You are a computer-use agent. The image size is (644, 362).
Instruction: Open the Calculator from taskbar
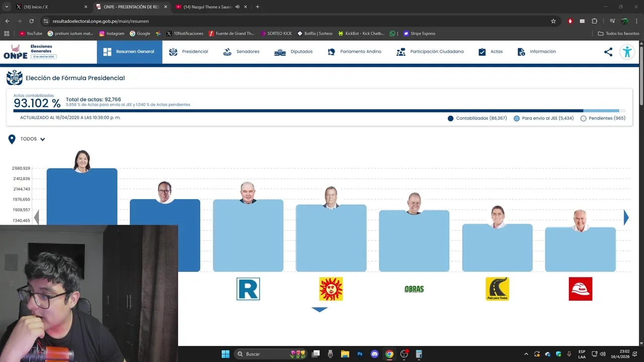[x=419, y=354]
